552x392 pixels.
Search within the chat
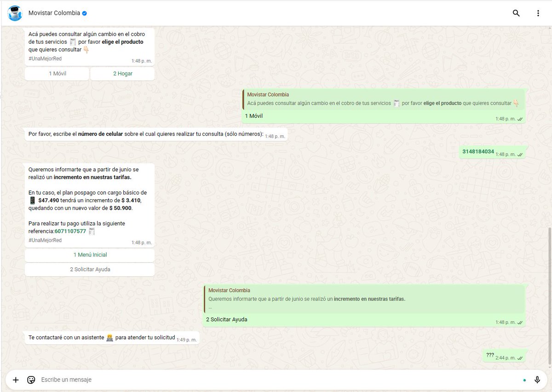coord(516,13)
